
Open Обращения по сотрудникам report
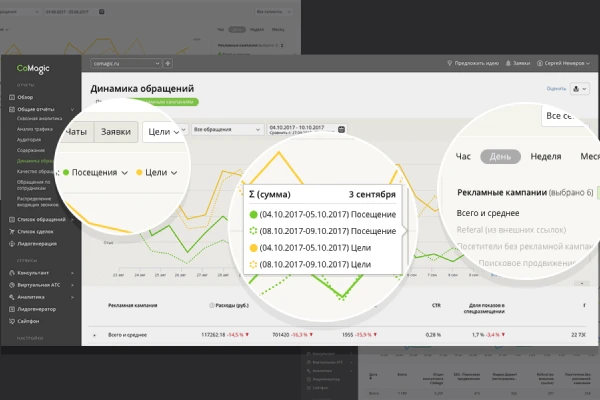tap(33, 185)
